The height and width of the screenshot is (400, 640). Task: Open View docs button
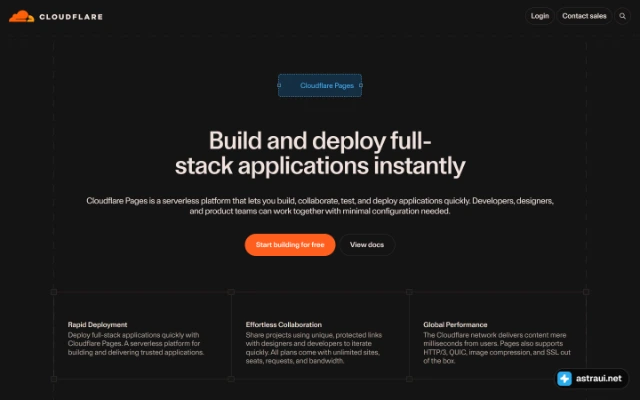tap(367, 245)
